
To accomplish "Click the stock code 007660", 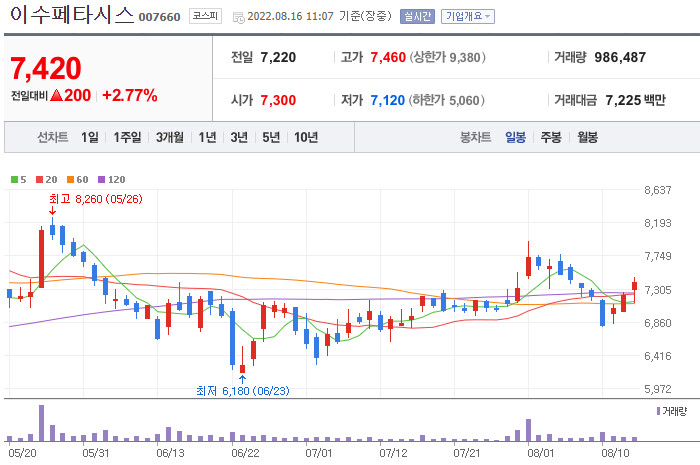I will [x=159, y=17].
